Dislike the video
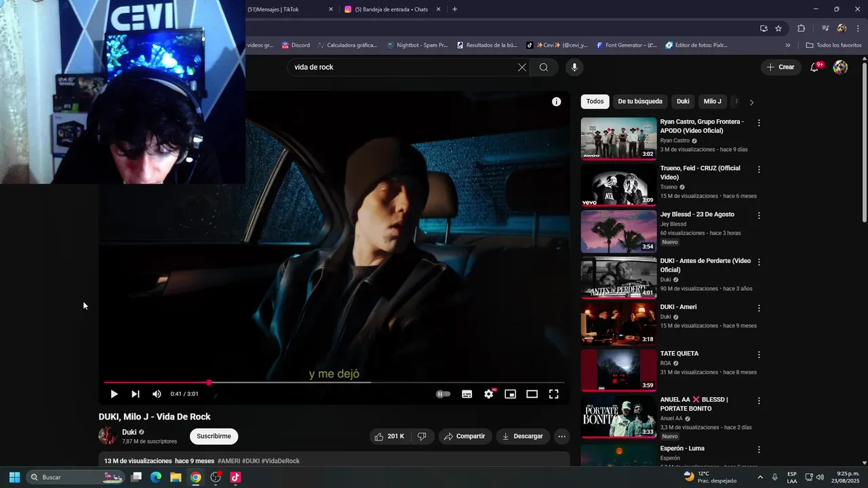Screen dimensions: 868x488 click(422, 436)
